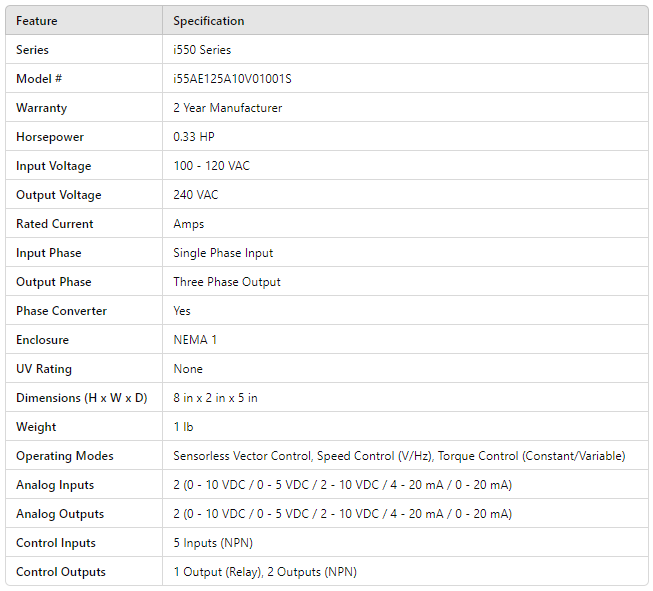Screen dimensions: 653x591
Task: Click the Feature column header
Action: tap(37, 21)
